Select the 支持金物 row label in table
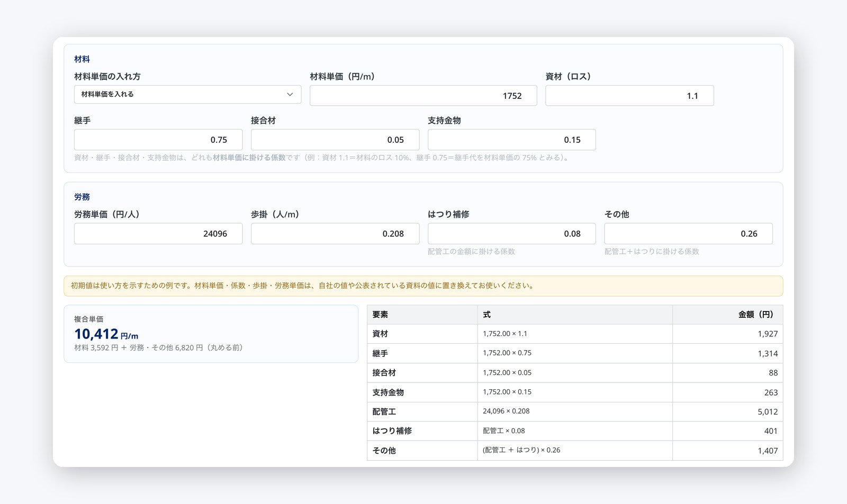 pos(422,392)
